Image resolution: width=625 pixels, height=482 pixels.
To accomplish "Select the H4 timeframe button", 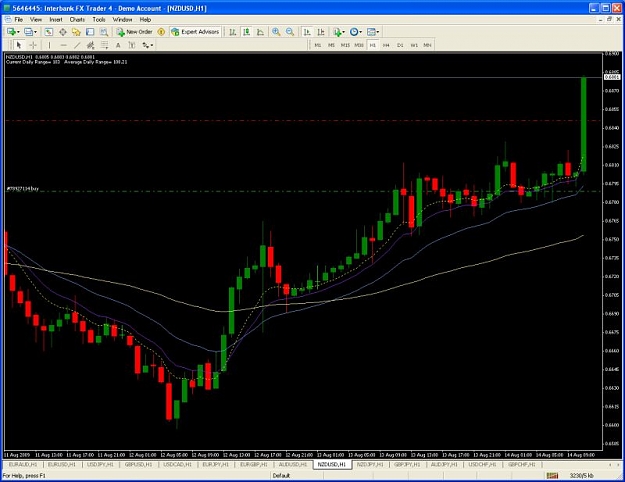I will 386,45.
